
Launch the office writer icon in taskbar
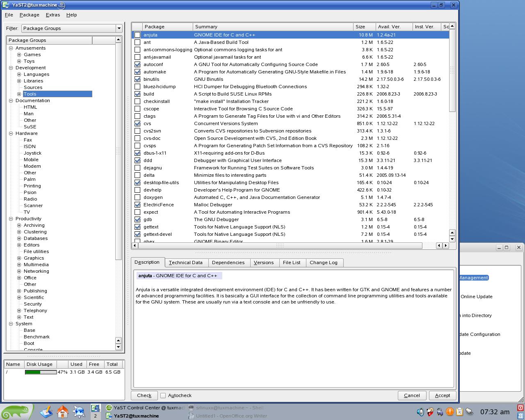point(46,411)
